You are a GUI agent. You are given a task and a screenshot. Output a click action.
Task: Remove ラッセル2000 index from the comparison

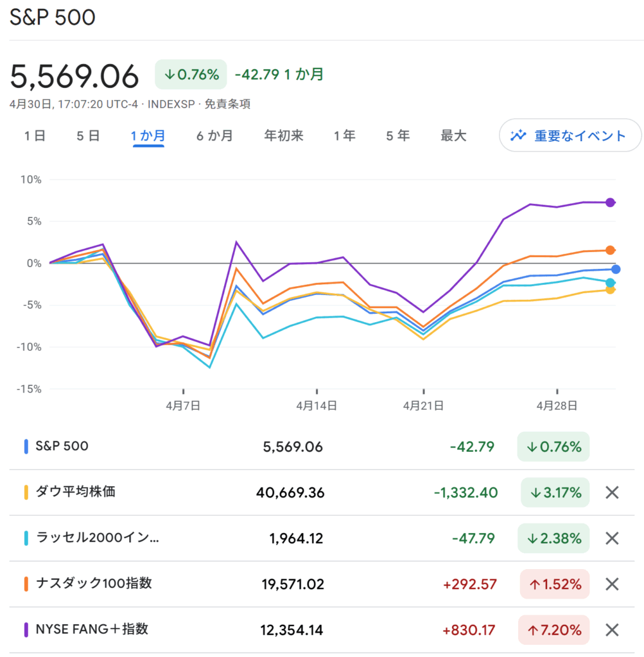[x=612, y=538]
